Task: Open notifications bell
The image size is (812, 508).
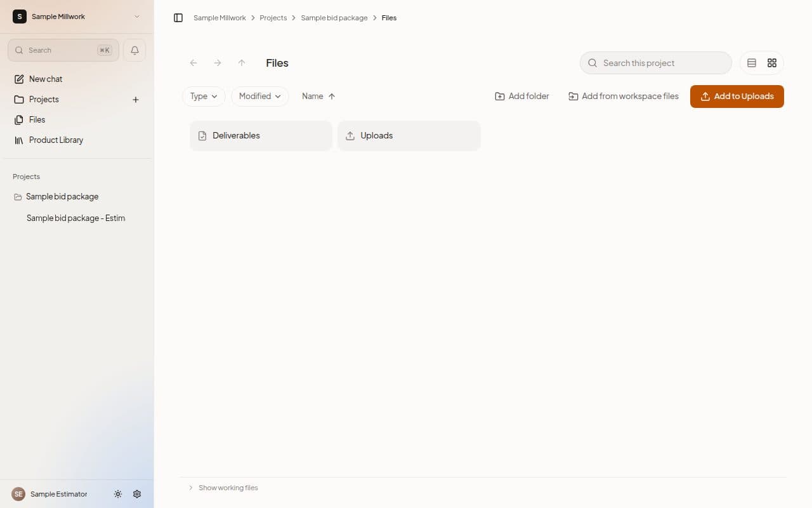Action: coord(134,50)
